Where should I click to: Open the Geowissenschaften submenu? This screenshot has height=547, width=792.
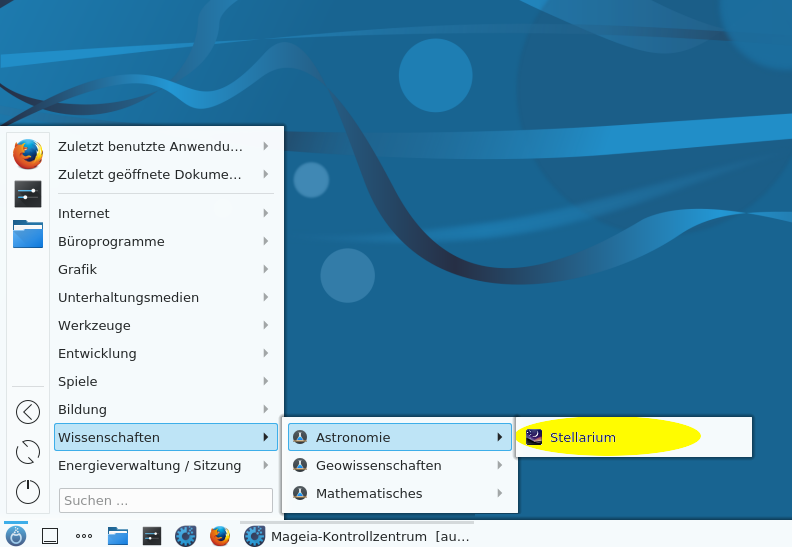coord(400,465)
